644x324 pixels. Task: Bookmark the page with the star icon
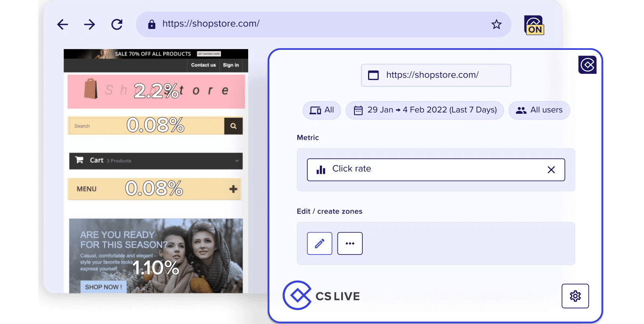point(496,25)
